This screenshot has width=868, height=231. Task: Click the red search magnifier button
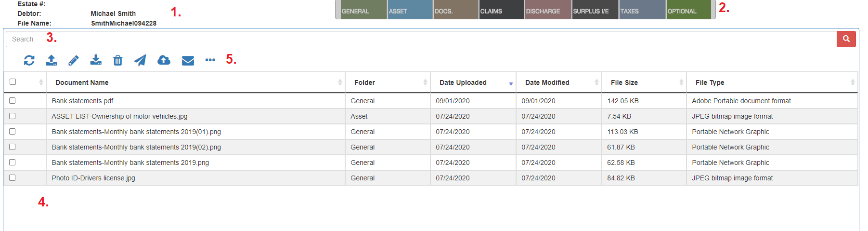tap(846, 39)
